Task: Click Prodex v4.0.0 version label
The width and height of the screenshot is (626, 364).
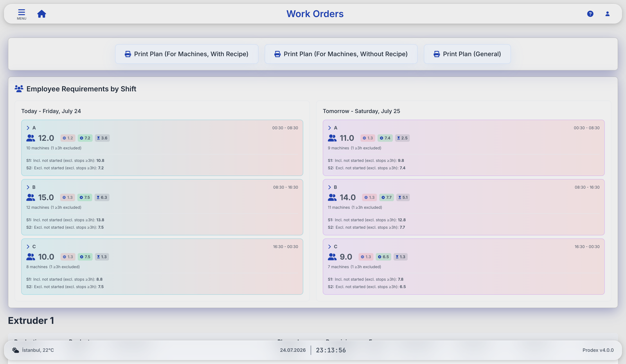Action: 598,350
